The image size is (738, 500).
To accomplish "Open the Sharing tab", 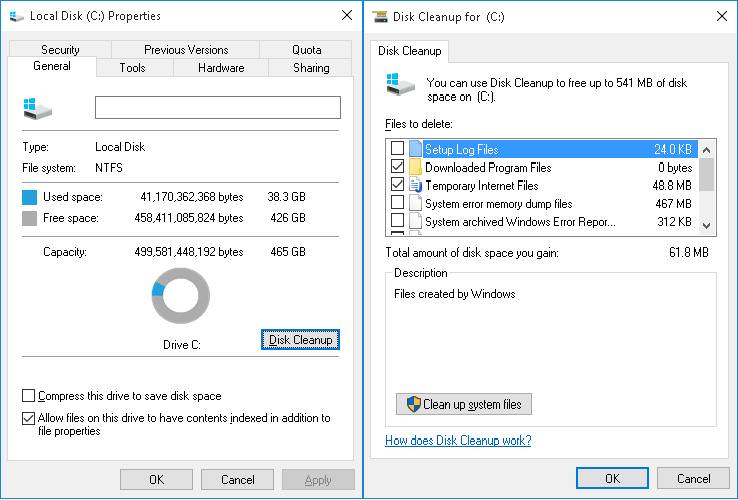I will [x=311, y=67].
